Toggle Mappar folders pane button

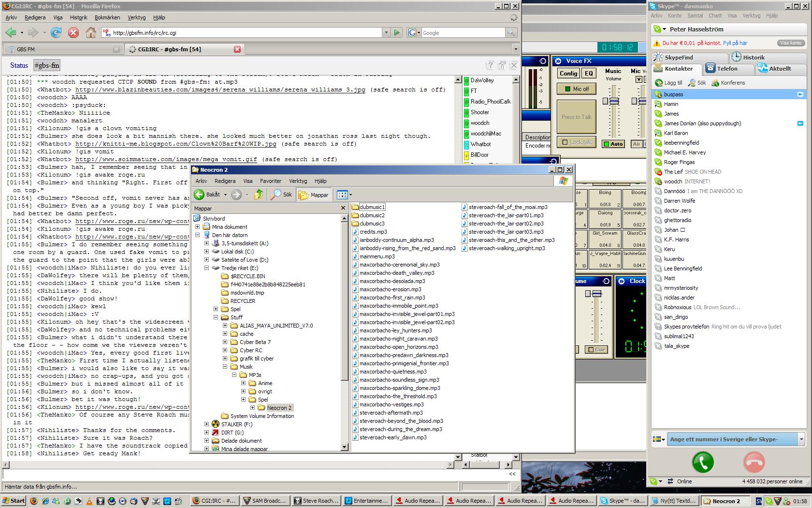(x=313, y=194)
